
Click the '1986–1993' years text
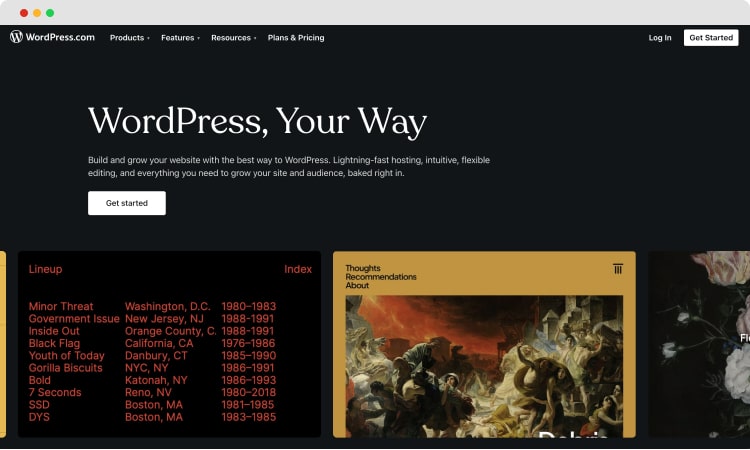pos(249,380)
